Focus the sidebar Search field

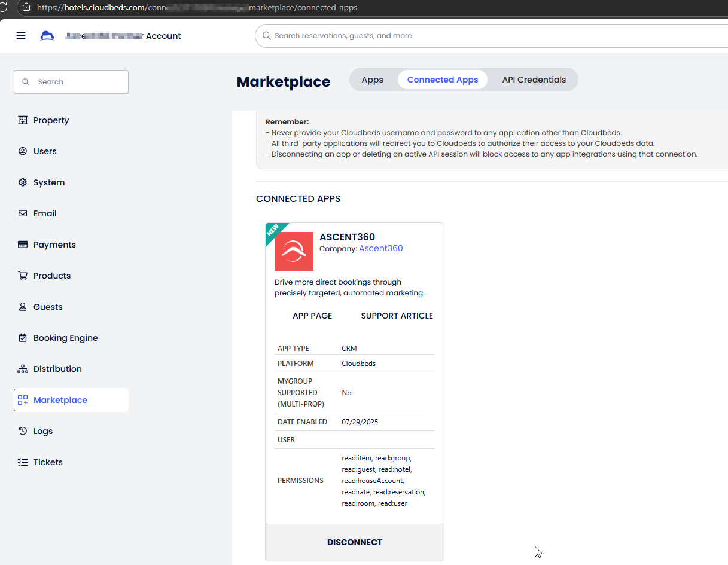pyautogui.click(x=71, y=82)
